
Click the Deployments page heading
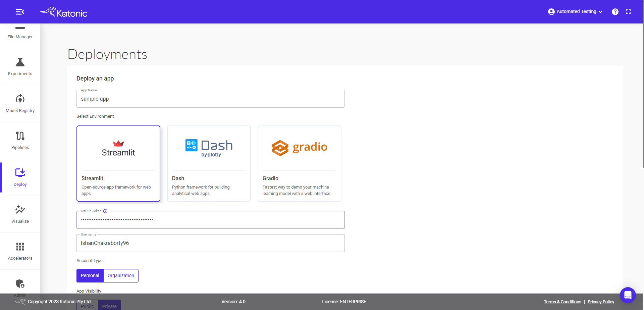pos(107,54)
